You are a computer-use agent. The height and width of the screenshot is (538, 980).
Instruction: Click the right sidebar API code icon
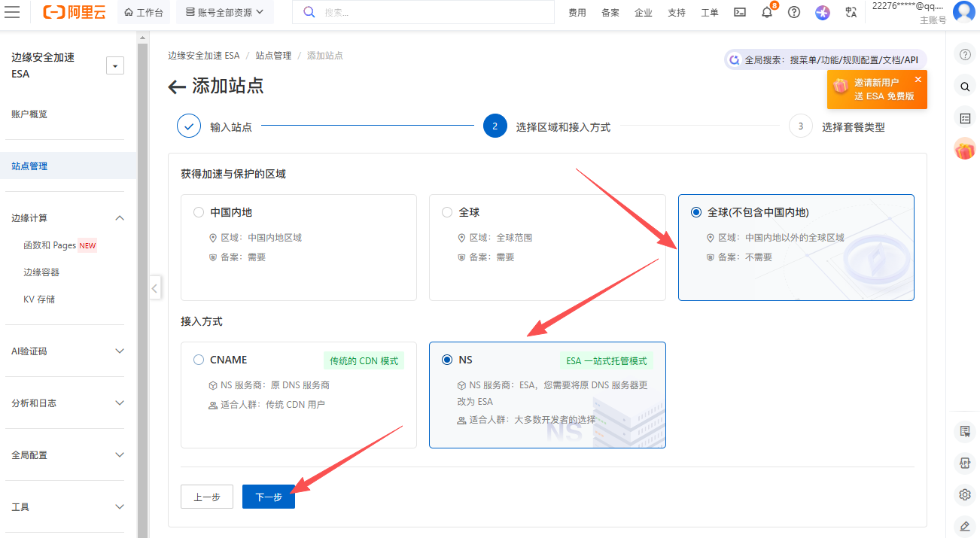point(964,463)
